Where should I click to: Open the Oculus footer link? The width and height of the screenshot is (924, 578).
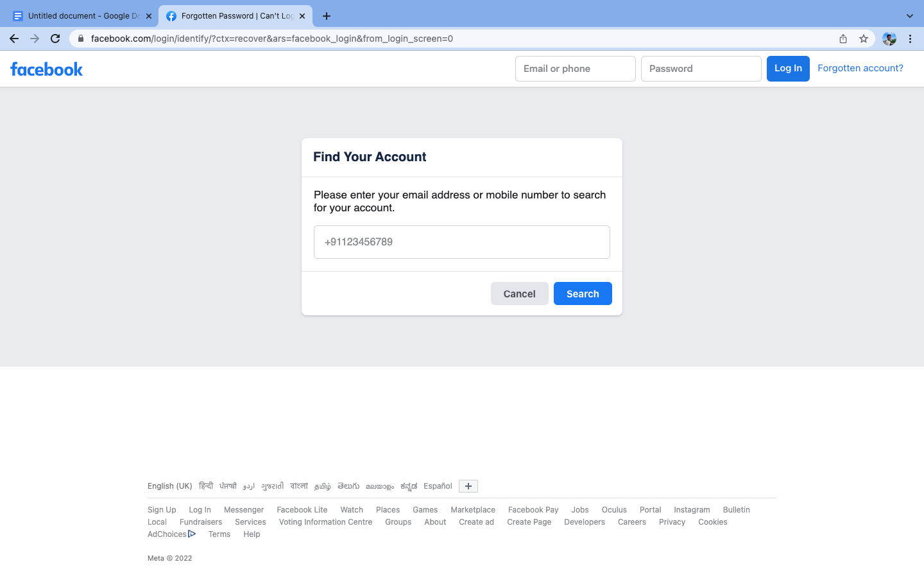click(614, 510)
